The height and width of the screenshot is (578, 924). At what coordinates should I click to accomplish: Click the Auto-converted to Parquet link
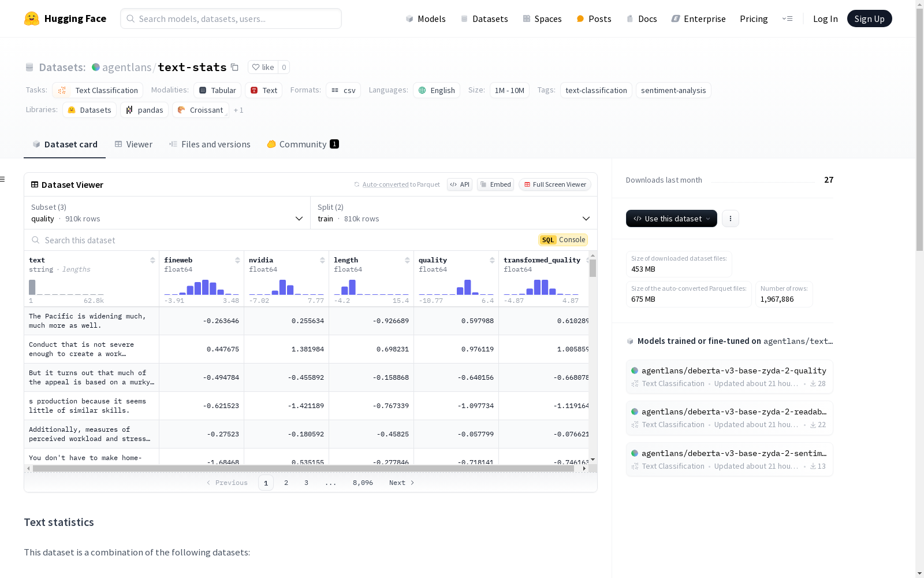[397, 184]
